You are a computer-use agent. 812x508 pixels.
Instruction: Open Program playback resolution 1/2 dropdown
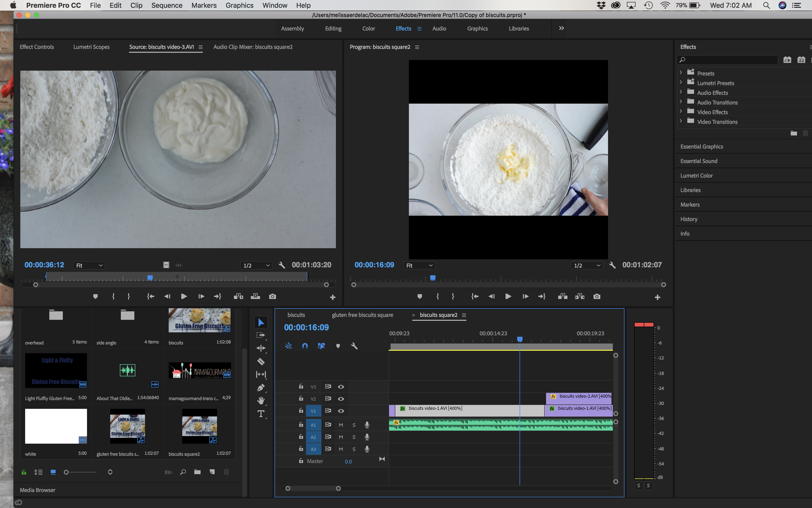pos(587,265)
